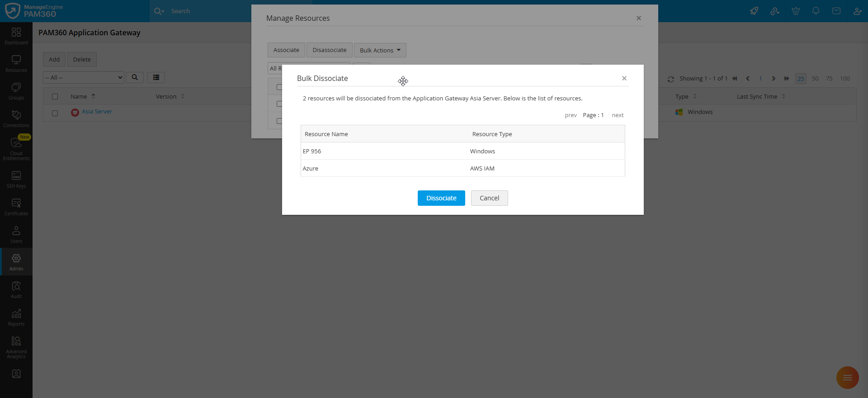The width and height of the screenshot is (868, 398).
Task: Click 'next' in Bulk Dissociate pagination
Action: pos(618,115)
